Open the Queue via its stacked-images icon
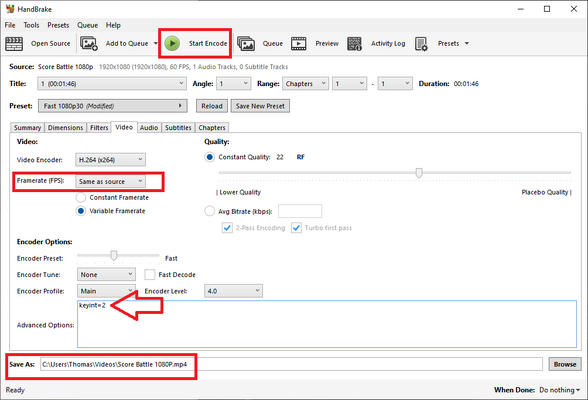588x400 pixels. click(x=246, y=43)
